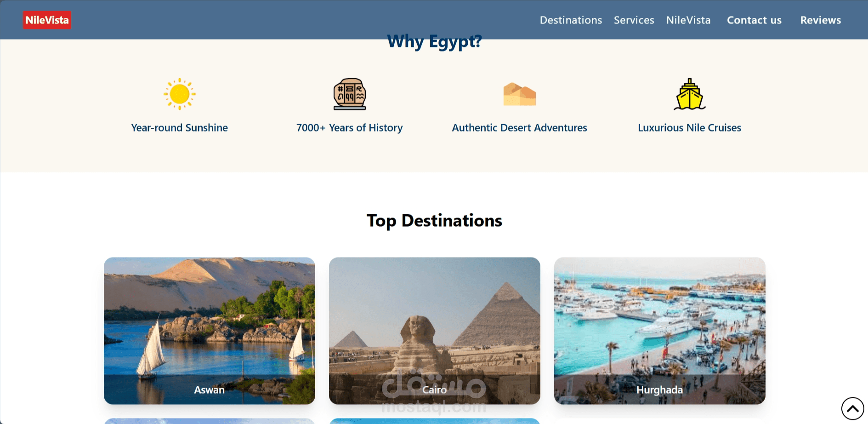Click the yellow sun icon
This screenshot has width=868, height=424.
[x=180, y=94]
